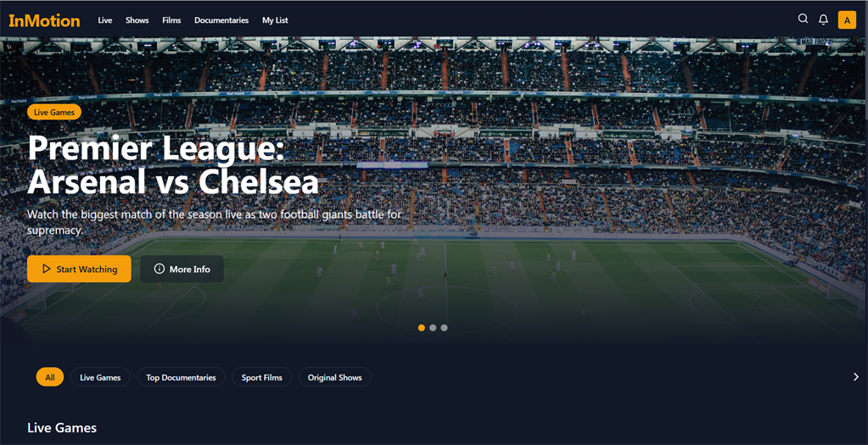868x445 pixels.
Task: Select the third carousel dot indicator
Action: (444, 328)
